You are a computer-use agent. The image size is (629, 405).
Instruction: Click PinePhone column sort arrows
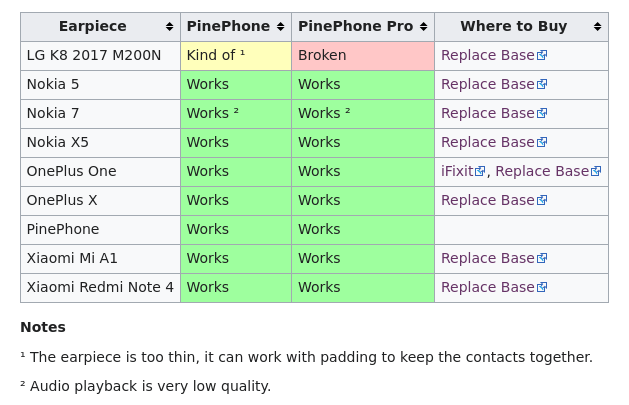click(281, 27)
